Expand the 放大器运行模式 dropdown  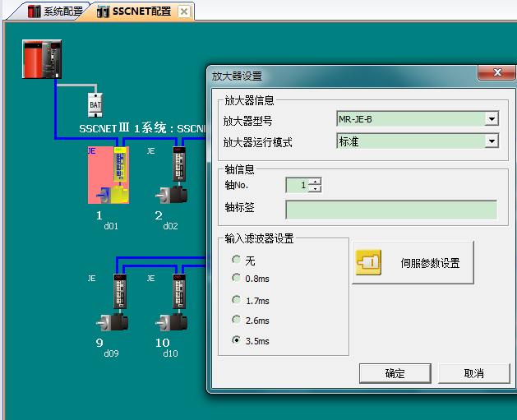pos(492,141)
